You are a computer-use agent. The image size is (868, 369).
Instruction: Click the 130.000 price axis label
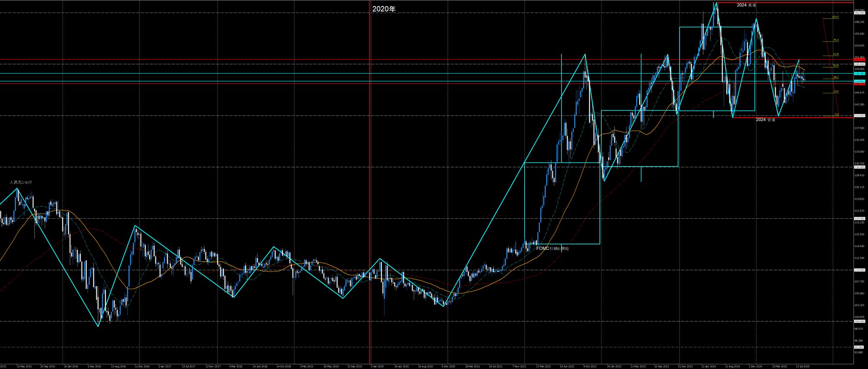pos(859,167)
